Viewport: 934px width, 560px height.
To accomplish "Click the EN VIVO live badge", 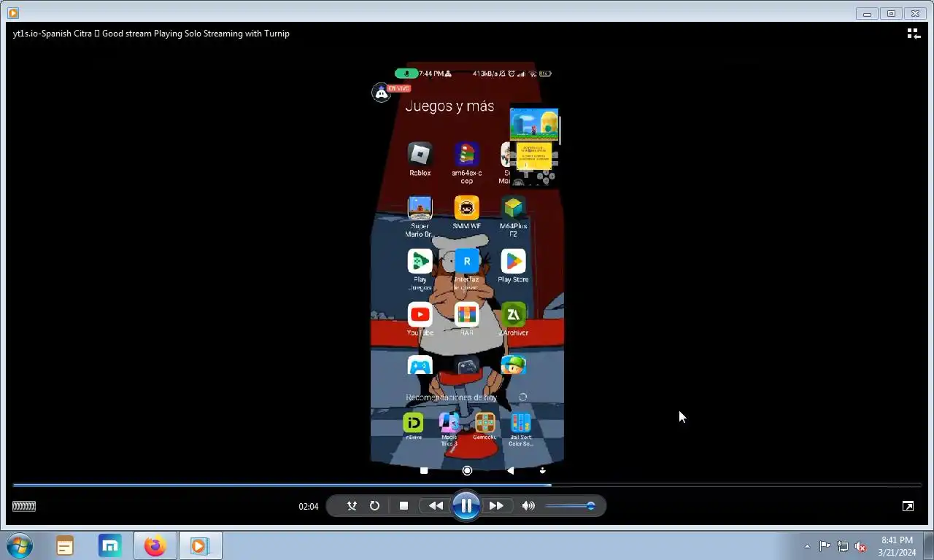I will pos(399,88).
